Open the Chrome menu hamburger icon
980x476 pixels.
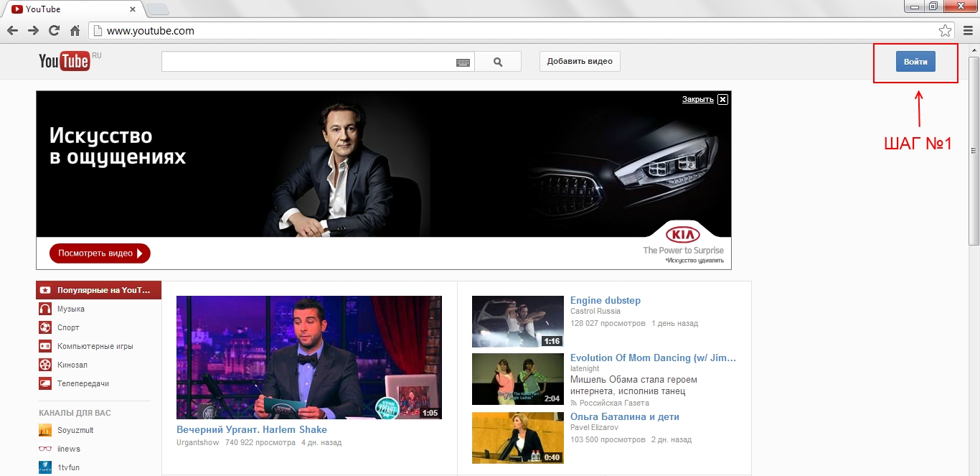tap(967, 31)
